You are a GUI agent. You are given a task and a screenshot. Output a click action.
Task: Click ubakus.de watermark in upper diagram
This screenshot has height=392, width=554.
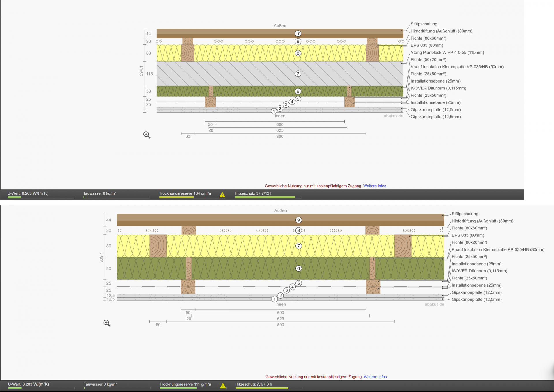393,116
